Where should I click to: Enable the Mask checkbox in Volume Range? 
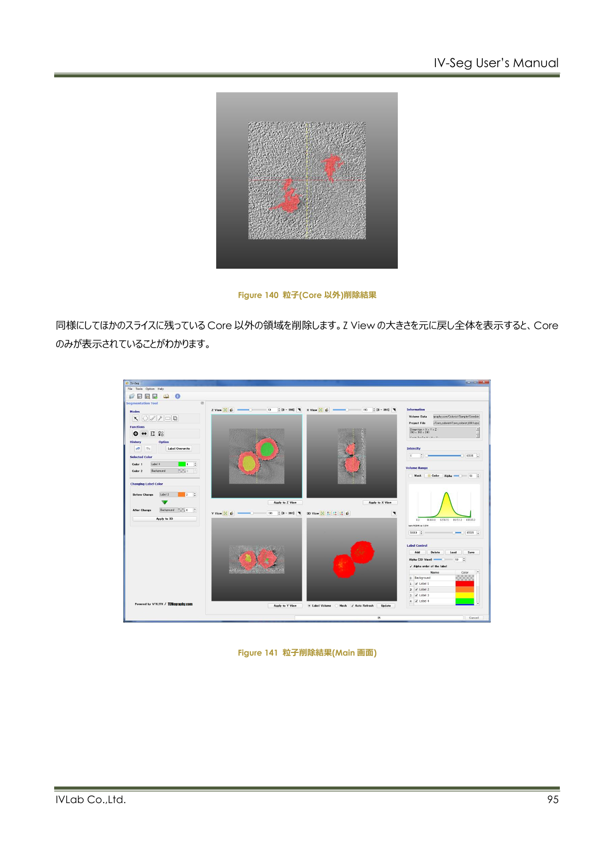[411, 476]
